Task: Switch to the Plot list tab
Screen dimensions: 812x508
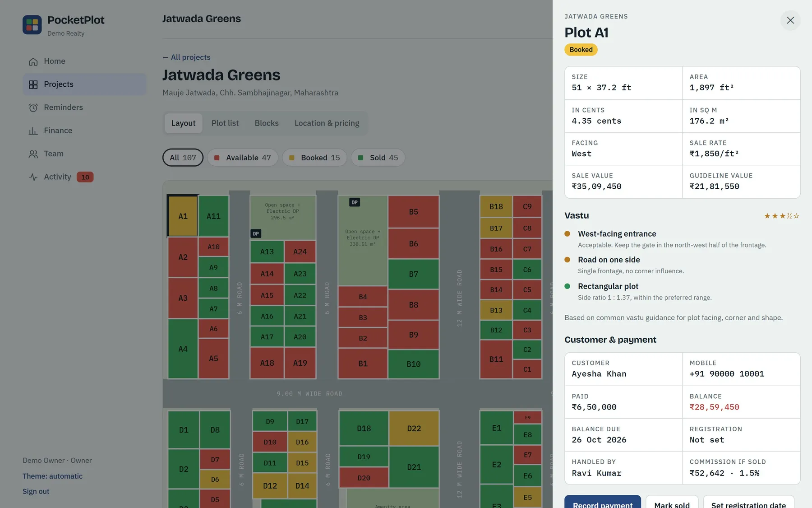Action: click(225, 123)
